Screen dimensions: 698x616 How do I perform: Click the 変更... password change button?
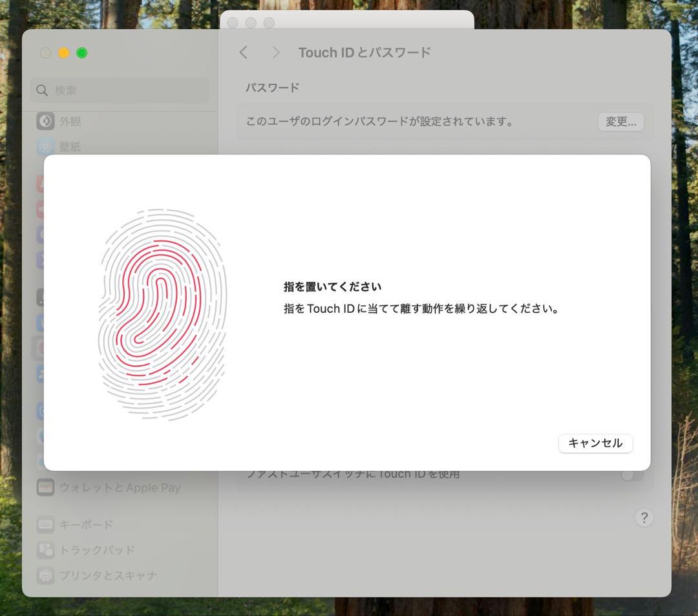(620, 122)
